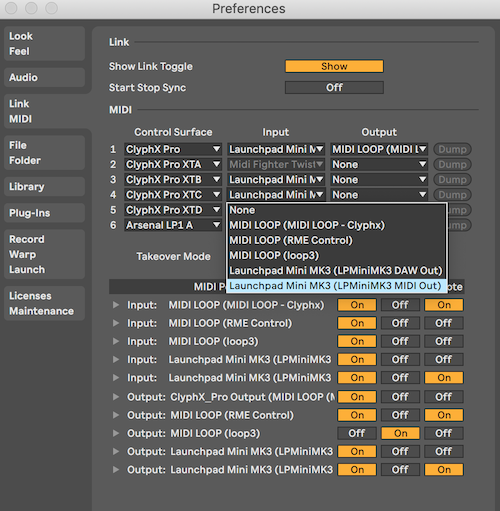Expand Input MIDI LOOP (MIDI LOOP - Clyphx) port

click(x=116, y=305)
